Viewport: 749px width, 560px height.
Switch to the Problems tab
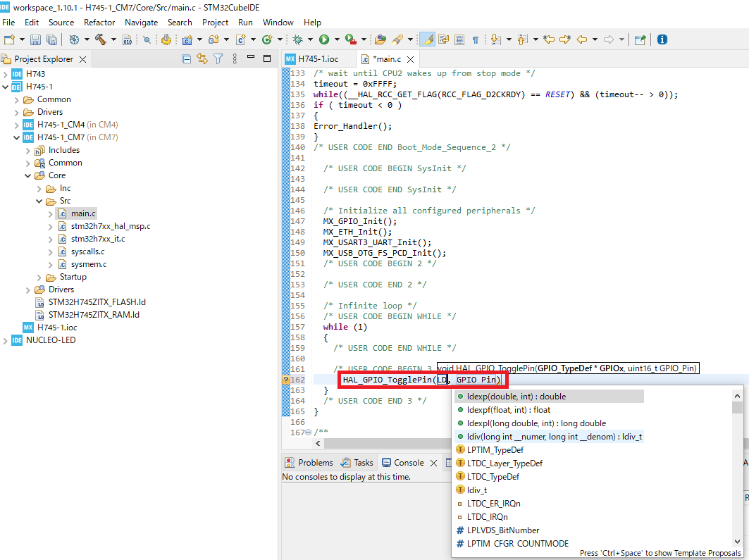coord(309,463)
